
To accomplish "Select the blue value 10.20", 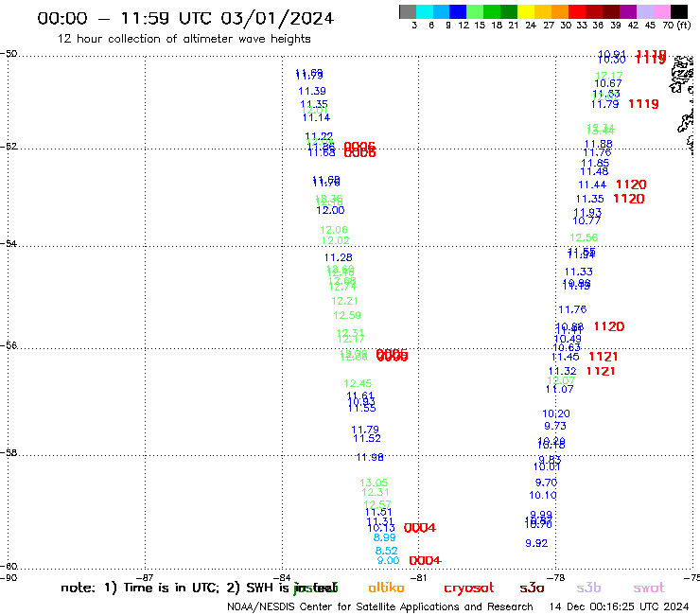I will click(556, 414).
